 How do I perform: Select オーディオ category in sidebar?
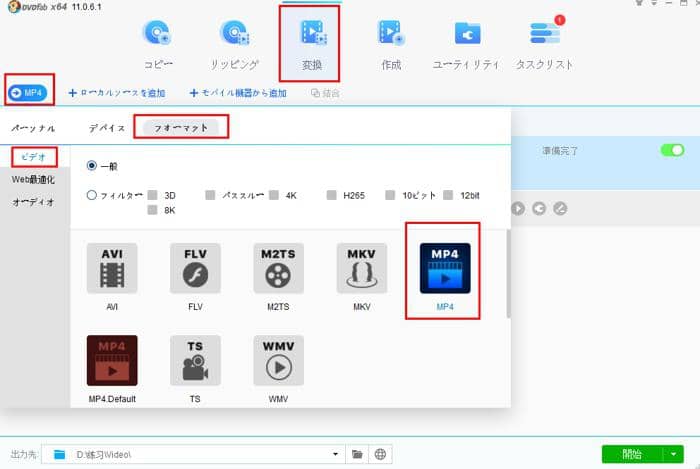tap(33, 202)
